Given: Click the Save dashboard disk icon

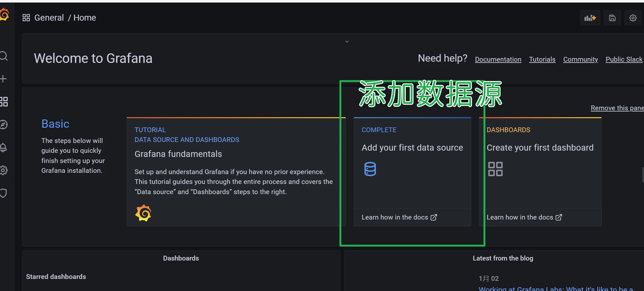Looking at the screenshot, I should tap(612, 18).
